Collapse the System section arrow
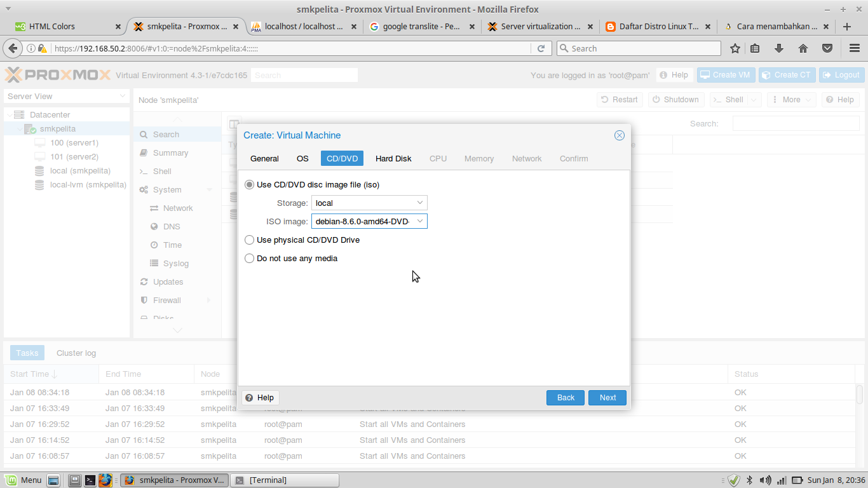Image resolution: width=868 pixels, height=488 pixels. (210, 190)
